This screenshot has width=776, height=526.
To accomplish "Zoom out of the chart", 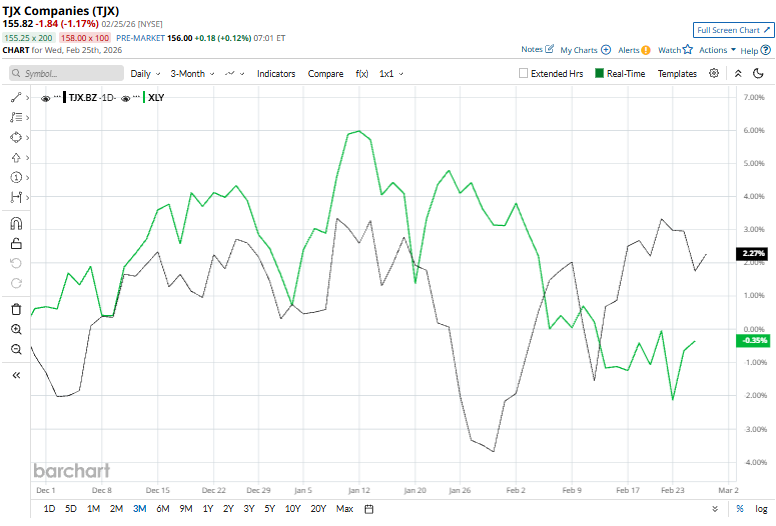I will click(x=16, y=349).
